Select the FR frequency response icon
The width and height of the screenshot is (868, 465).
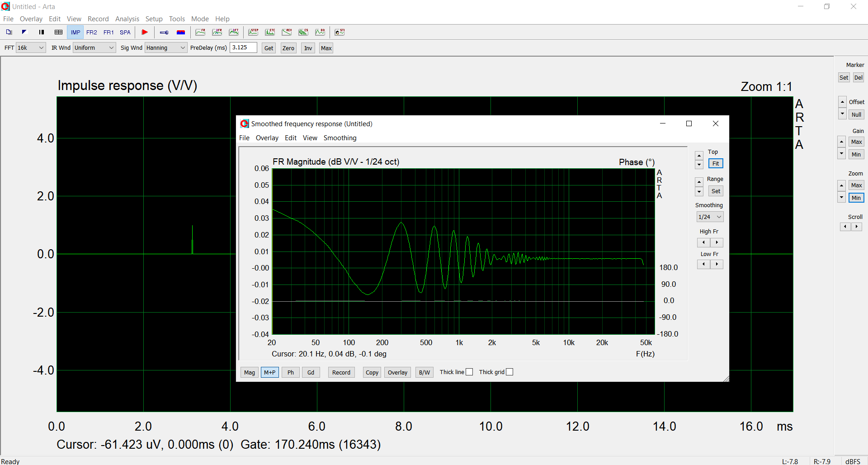tap(200, 32)
